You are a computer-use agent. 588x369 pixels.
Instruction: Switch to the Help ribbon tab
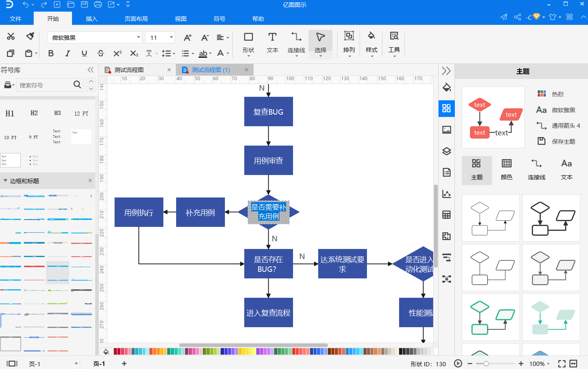click(x=258, y=19)
